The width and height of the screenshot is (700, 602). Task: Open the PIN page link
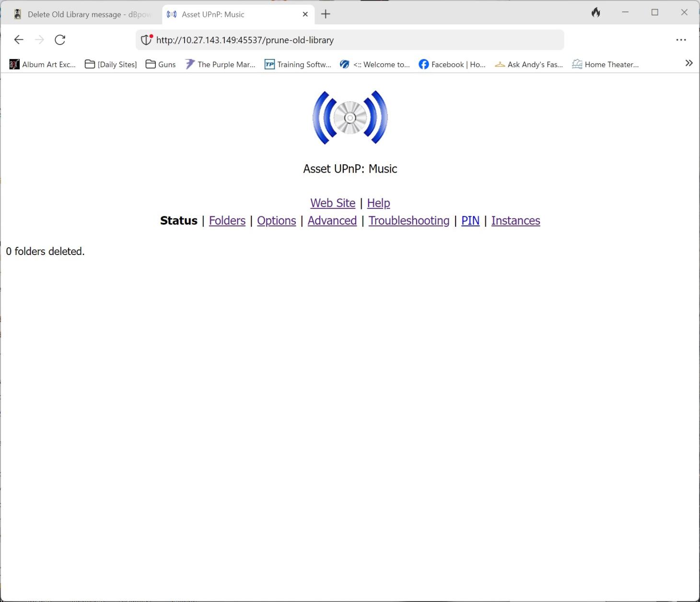tap(470, 220)
